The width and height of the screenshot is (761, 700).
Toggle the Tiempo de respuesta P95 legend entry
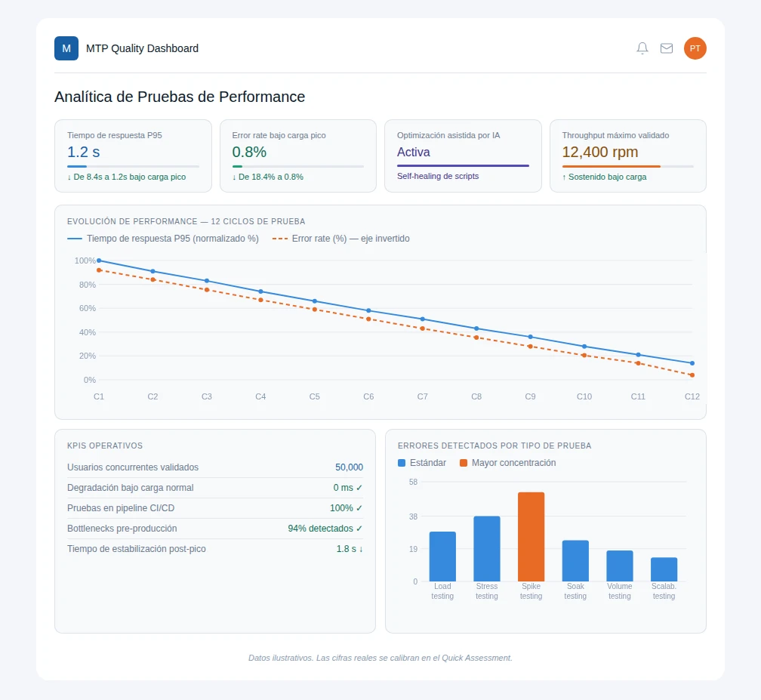162,239
